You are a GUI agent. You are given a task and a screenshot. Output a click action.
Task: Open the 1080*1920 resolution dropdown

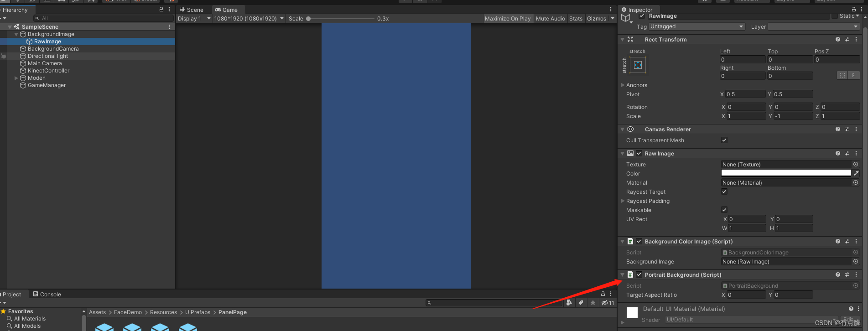249,19
